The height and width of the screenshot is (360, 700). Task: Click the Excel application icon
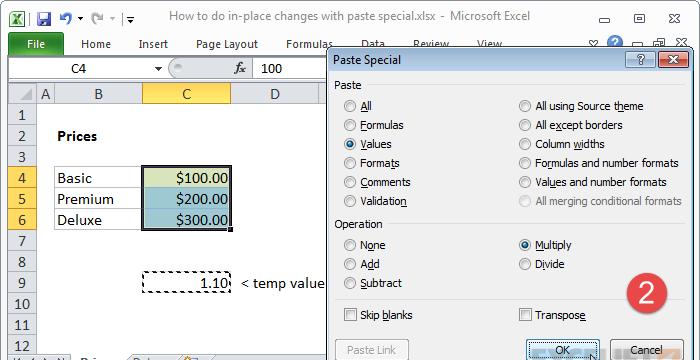coord(17,19)
